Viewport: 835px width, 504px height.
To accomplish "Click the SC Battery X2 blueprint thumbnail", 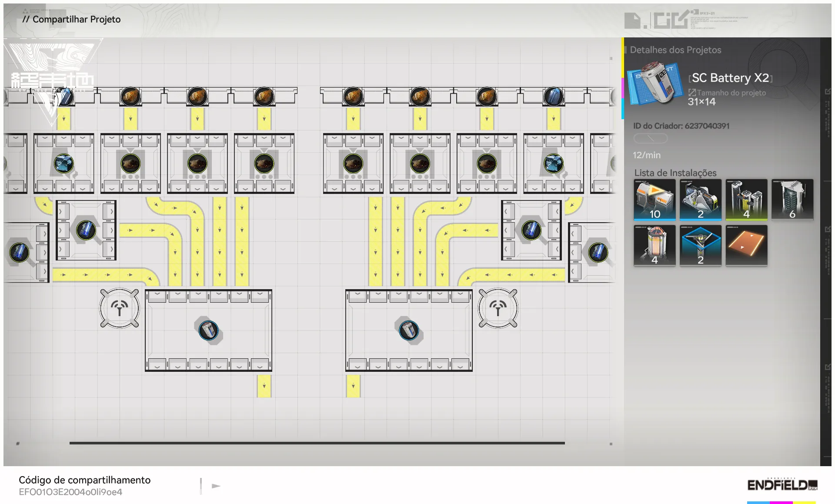I will tap(655, 84).
